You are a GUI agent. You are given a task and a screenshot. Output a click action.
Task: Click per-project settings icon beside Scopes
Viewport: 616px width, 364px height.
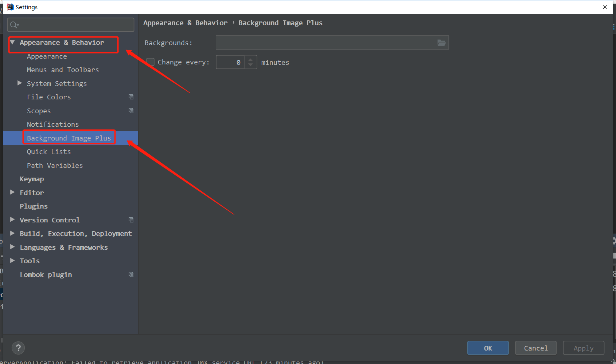click(131, 111)
